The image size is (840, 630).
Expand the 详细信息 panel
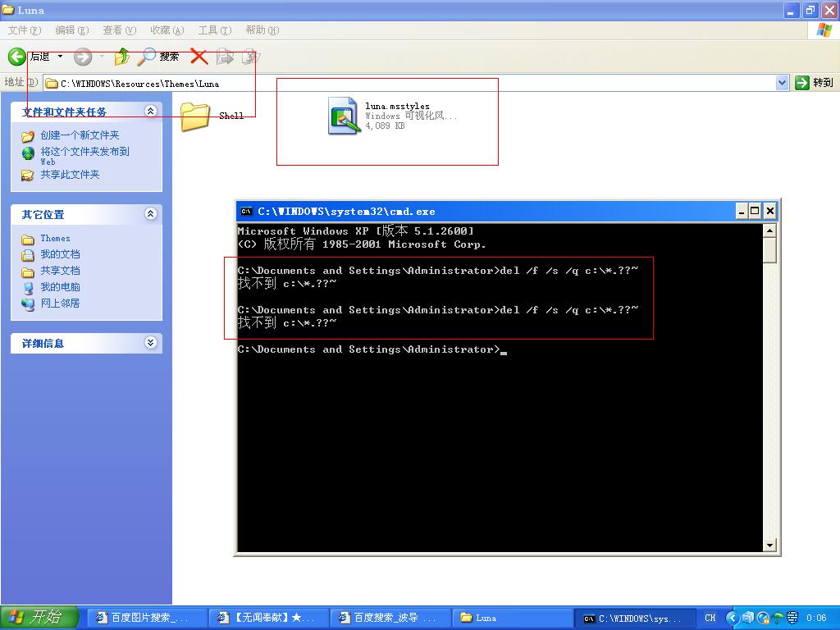click(151, 343)
